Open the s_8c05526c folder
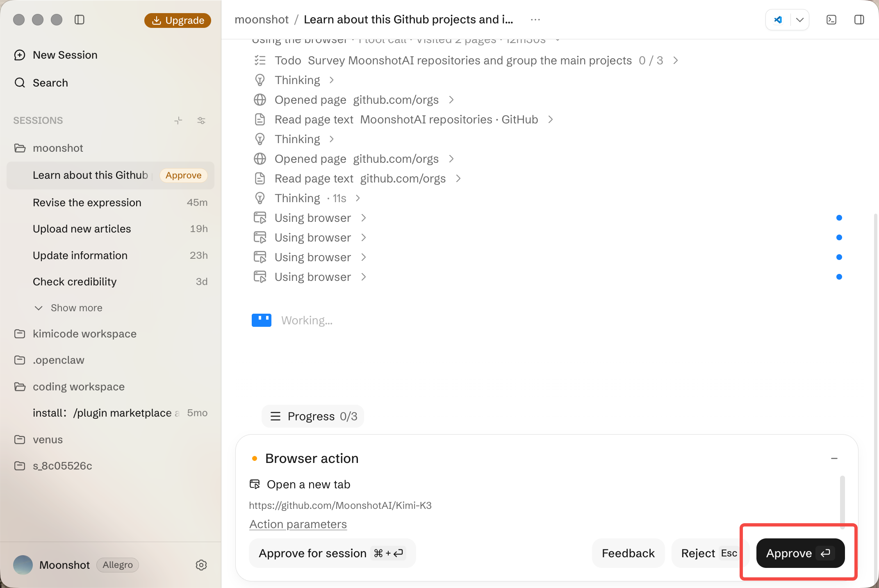Screen dimensions: 879x588 [53, 466]
